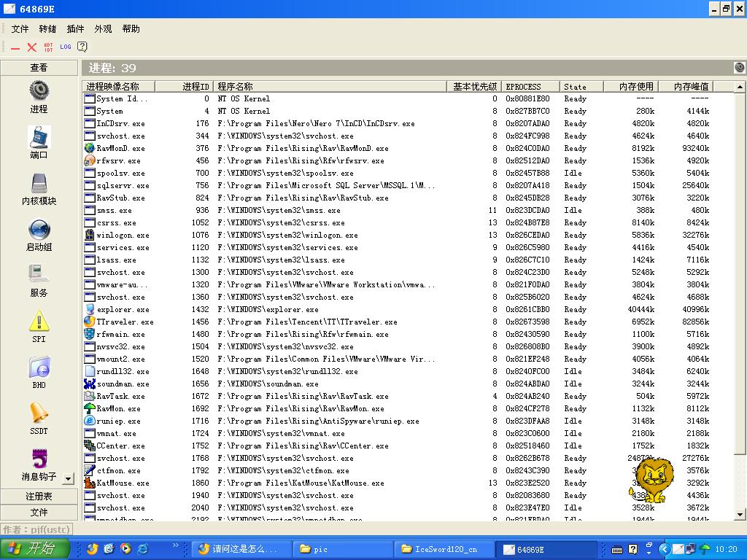Screen dimensions: 747x560
Task: Click the GDT/IDT toolbar icon
Action: pos(49,47)
